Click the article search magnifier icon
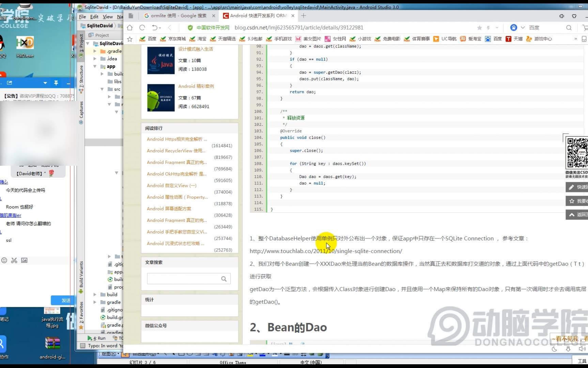 (x=224, y=279)
